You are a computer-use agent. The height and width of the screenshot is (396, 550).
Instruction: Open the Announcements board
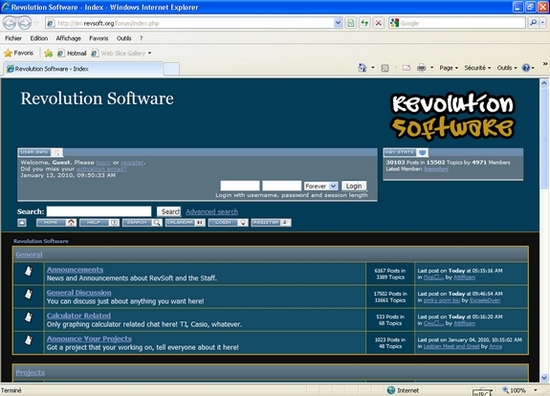75,270
